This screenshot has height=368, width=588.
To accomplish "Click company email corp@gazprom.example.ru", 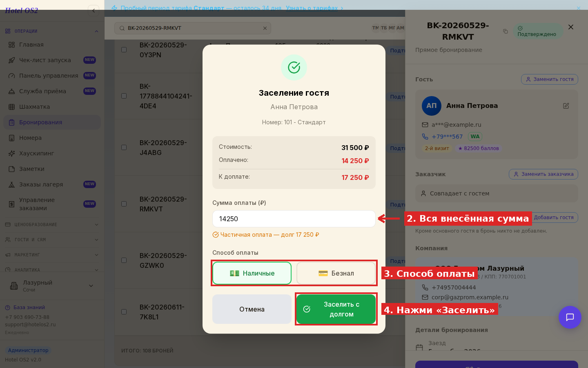I will click(470, 297).
